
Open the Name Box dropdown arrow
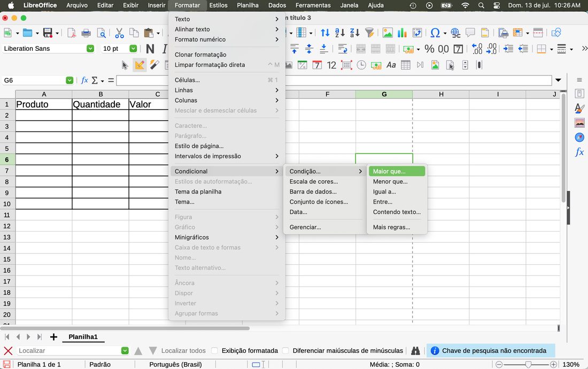[69, 80]
